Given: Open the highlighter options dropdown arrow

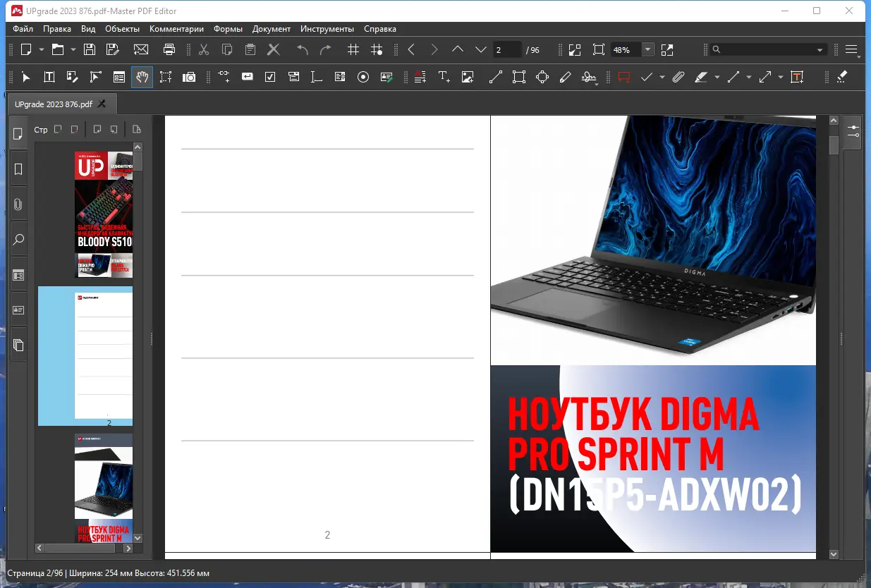Looking at the screenshot, I should pos(717,78).
